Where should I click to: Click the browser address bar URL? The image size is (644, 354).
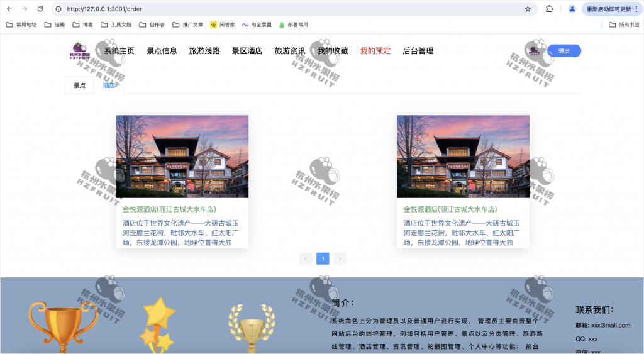tap(104, 9)
